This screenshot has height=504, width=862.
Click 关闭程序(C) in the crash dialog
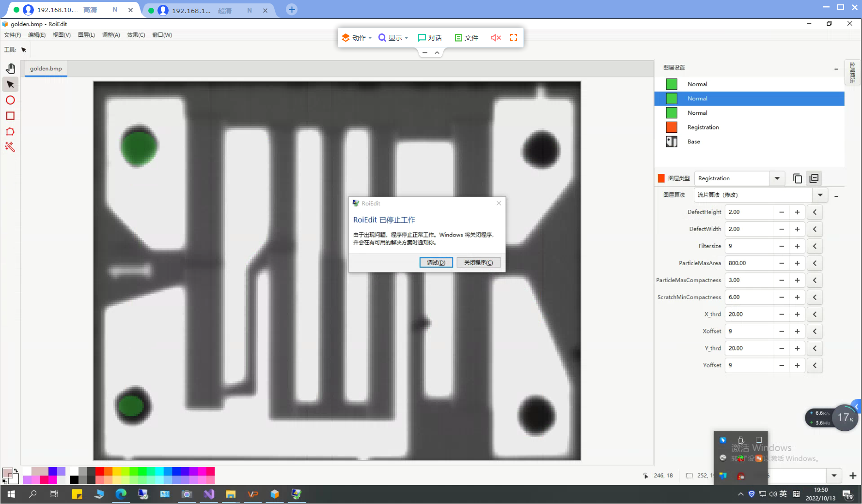pyautogui.click(x=478, y=263)
